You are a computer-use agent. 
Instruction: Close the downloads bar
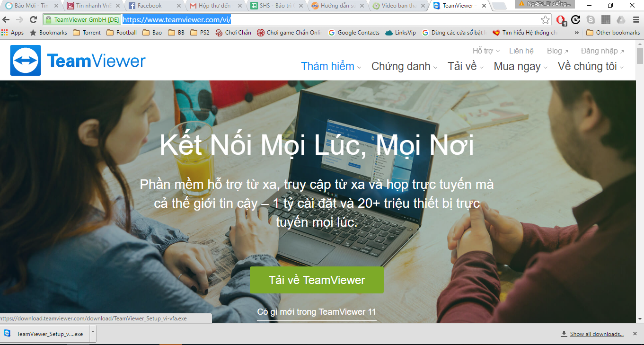pyautogui.click(x=635, y=334)
